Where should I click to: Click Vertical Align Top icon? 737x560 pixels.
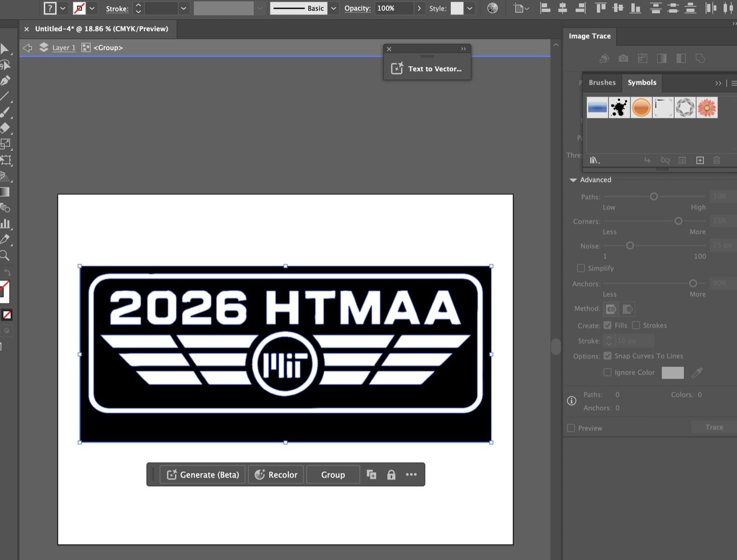(601, 8)
